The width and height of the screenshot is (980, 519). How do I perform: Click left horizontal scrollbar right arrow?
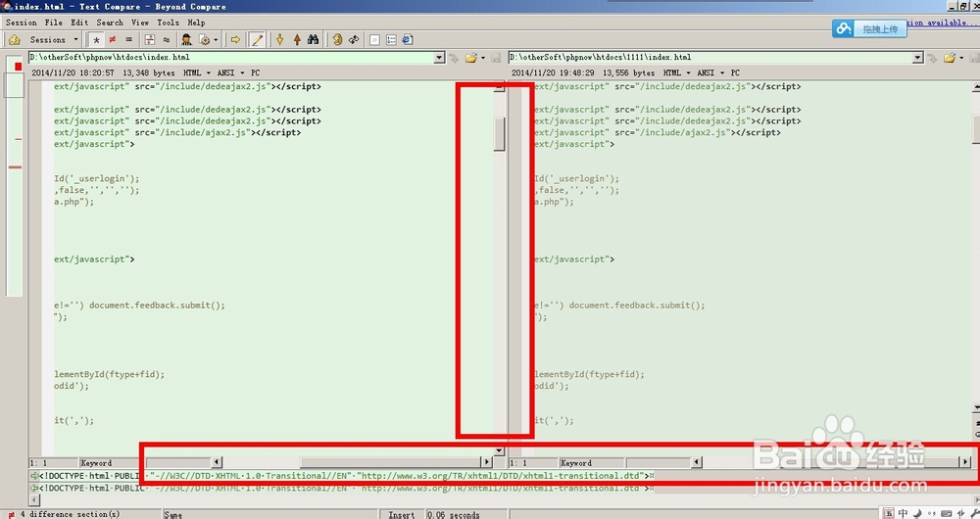486,462
